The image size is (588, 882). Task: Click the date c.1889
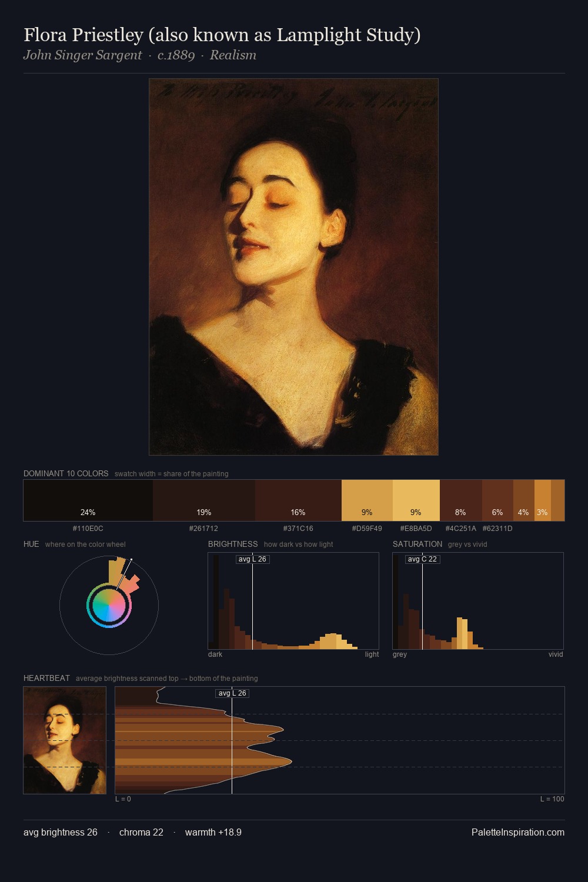pyautogui.click(x=176, y=55)
